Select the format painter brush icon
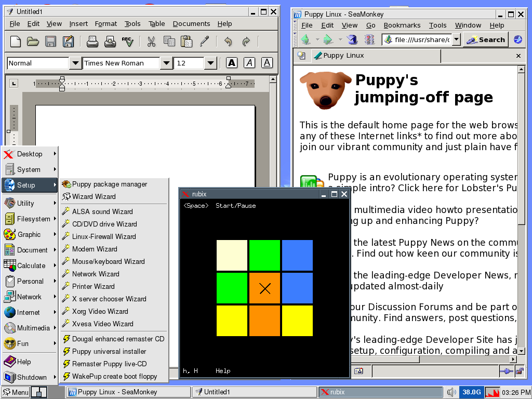The image size is (532, 399). click(204, 42)
